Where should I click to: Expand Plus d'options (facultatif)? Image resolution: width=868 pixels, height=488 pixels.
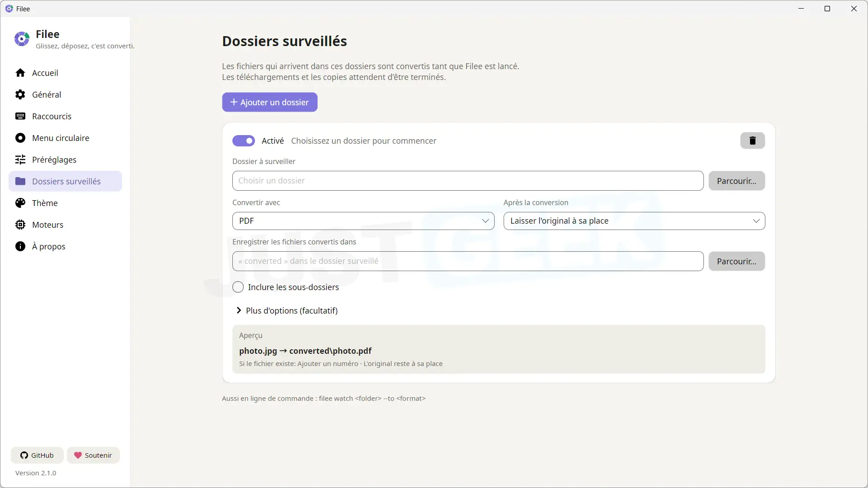point(287,311)
